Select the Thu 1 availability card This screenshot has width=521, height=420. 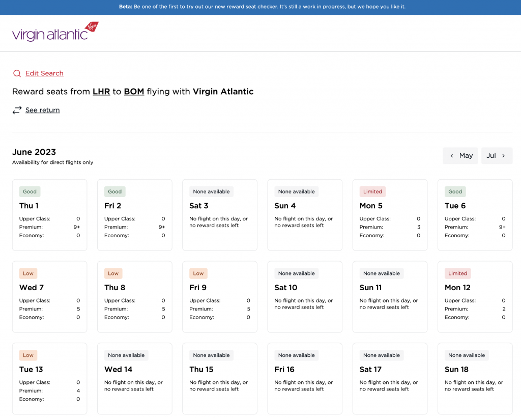pos(49,215)
